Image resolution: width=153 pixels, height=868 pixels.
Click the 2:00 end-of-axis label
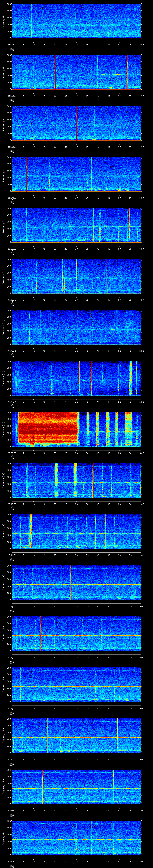(x=141, y=44)
